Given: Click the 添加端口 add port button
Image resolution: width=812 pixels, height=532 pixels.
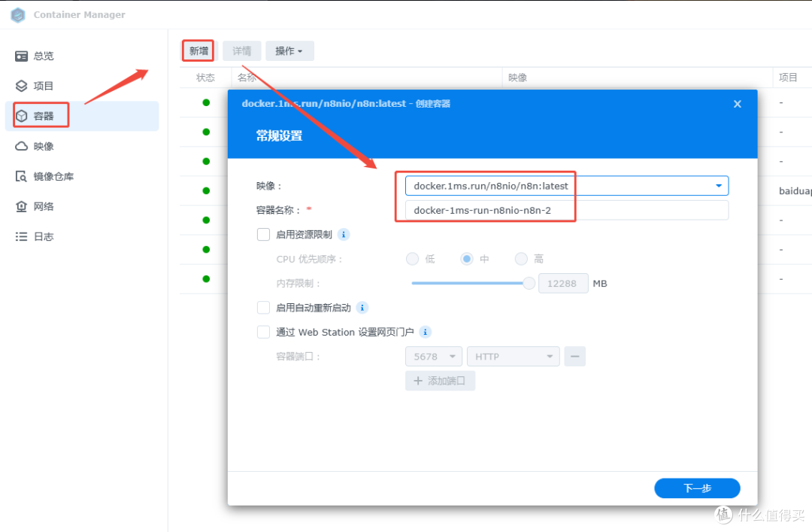Looking at the screenshot, I should (x=440, y=381).
